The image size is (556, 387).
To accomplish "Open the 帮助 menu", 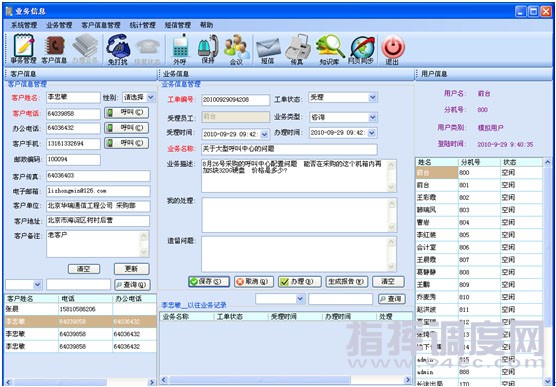I will pos(206,25).
